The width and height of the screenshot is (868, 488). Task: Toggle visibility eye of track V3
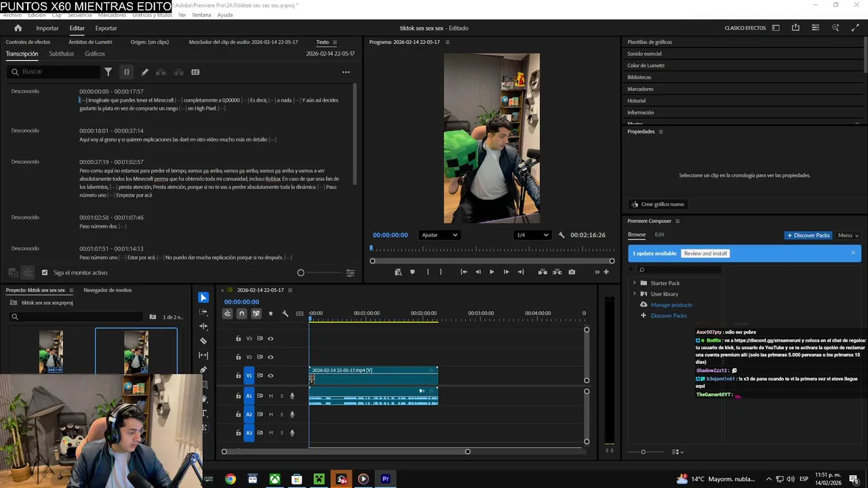271,338
